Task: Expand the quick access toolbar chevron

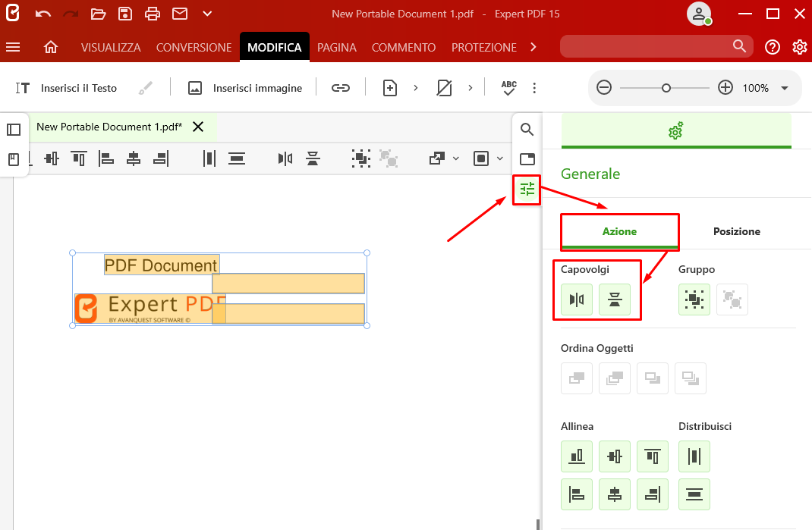Action: tap(207, 14)
